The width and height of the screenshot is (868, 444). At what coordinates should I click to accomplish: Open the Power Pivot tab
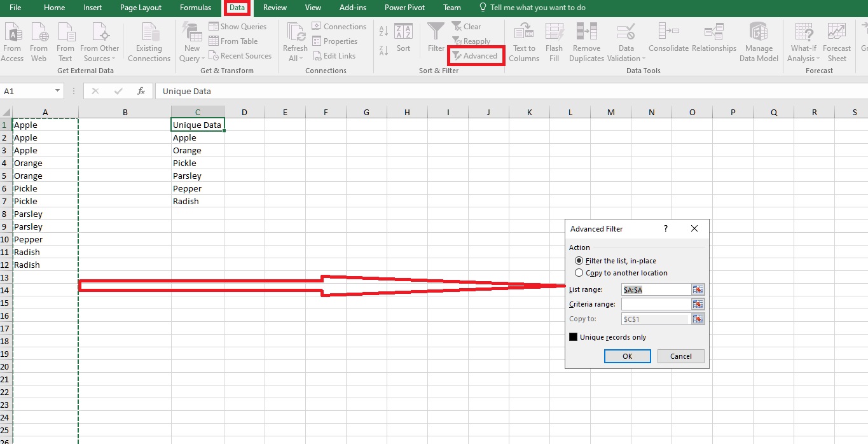pyautogui.click(x=404, y=8)
